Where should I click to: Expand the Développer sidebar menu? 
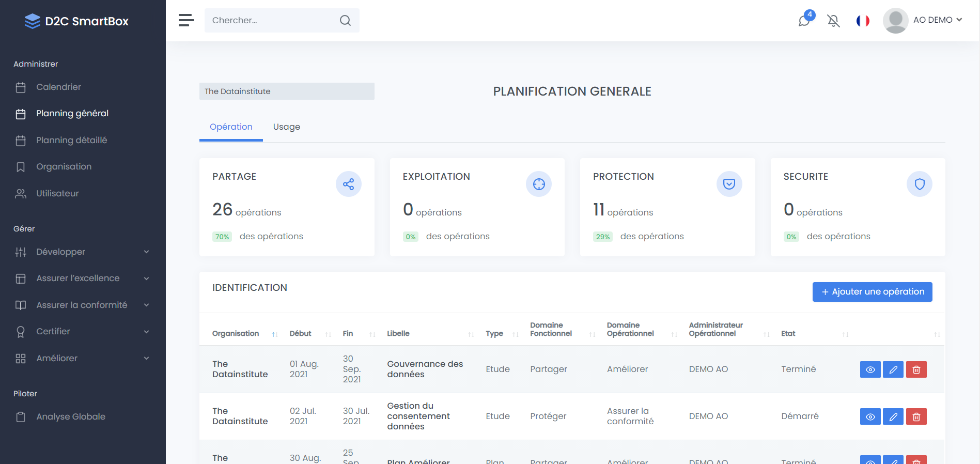(x=83, y=252)
